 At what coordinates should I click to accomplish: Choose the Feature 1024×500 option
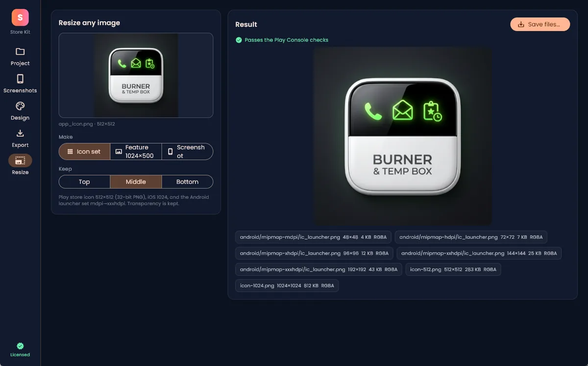pyautogui.click(x=136, y=152)
